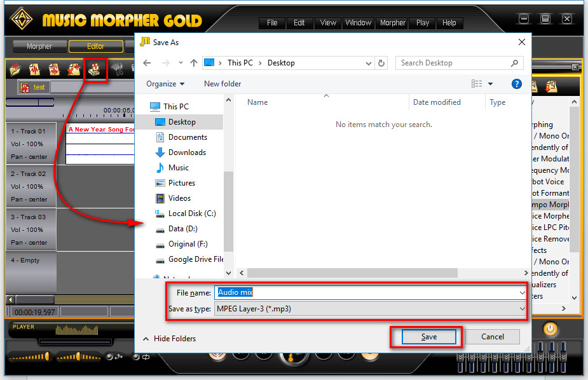
Task: Close the effects panel with small X
Action: click(575, 67)
